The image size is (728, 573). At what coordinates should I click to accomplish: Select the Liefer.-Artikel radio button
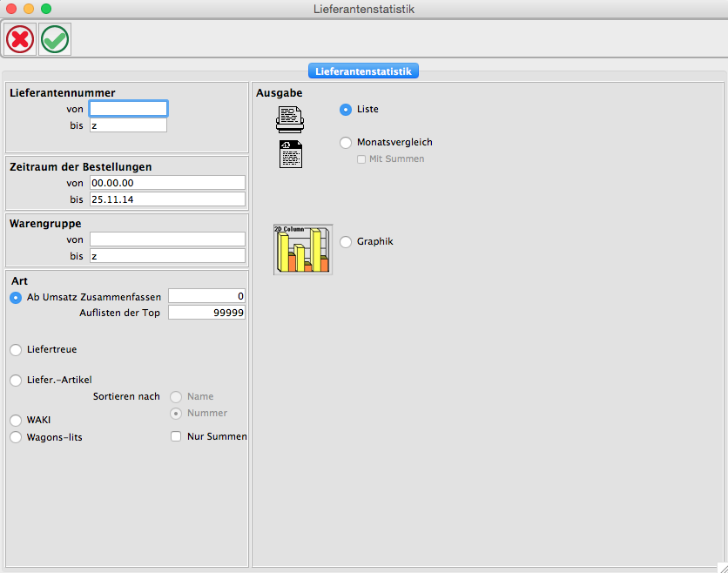pyautogui.click(x=16, y=381)
